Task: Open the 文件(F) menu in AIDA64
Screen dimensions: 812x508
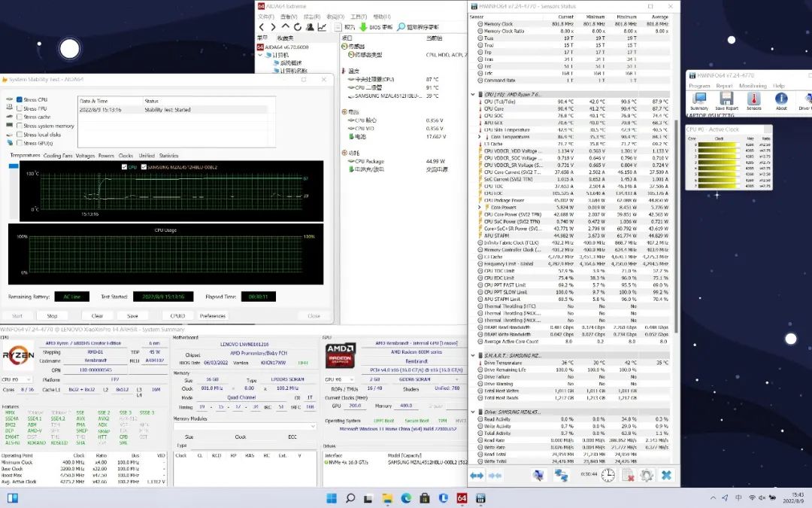Action: tap(266, 17)
